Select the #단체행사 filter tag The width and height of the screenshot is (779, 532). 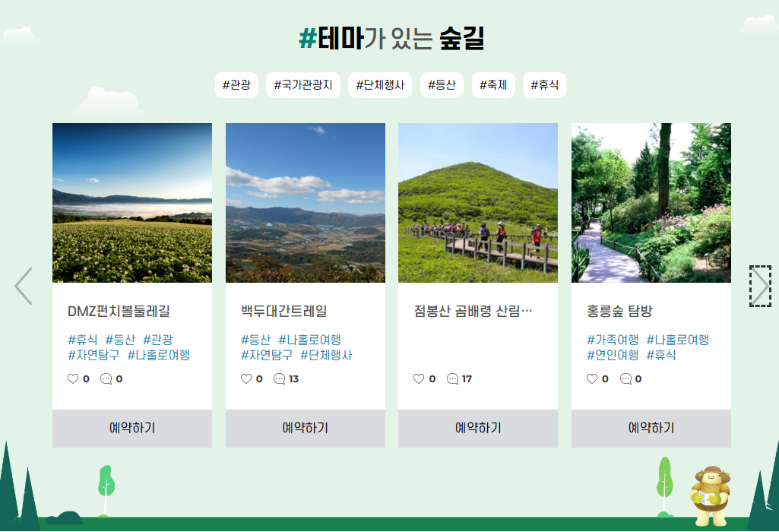380,84
